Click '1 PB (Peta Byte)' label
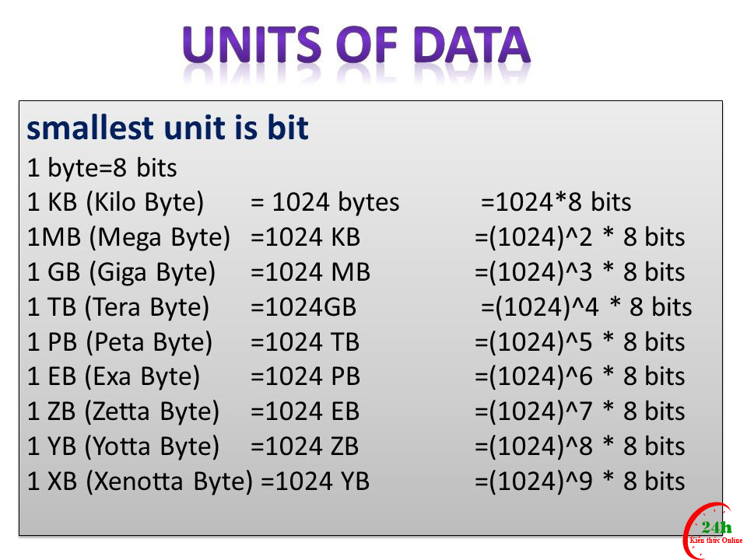Viewport: 747px width, 560px height. click(x=120, y=342)
